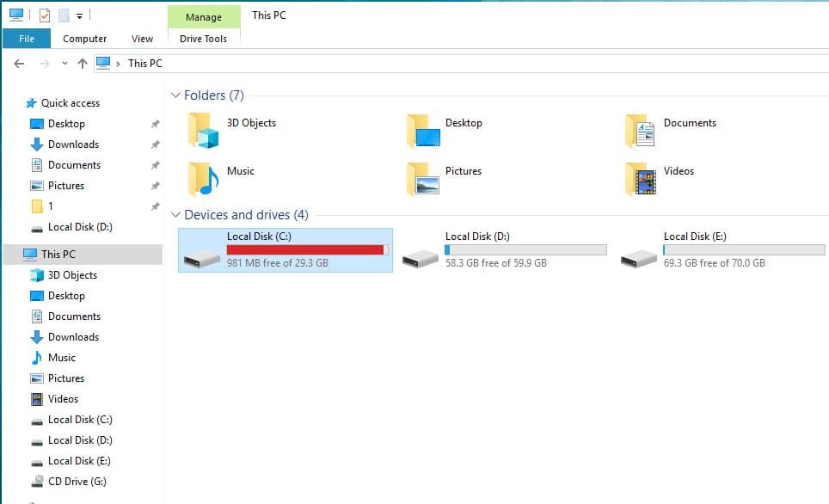Screen dimensions: 829x504
Task: Select the Local Disk (C:) drive icon
Action: click(201, 259)
